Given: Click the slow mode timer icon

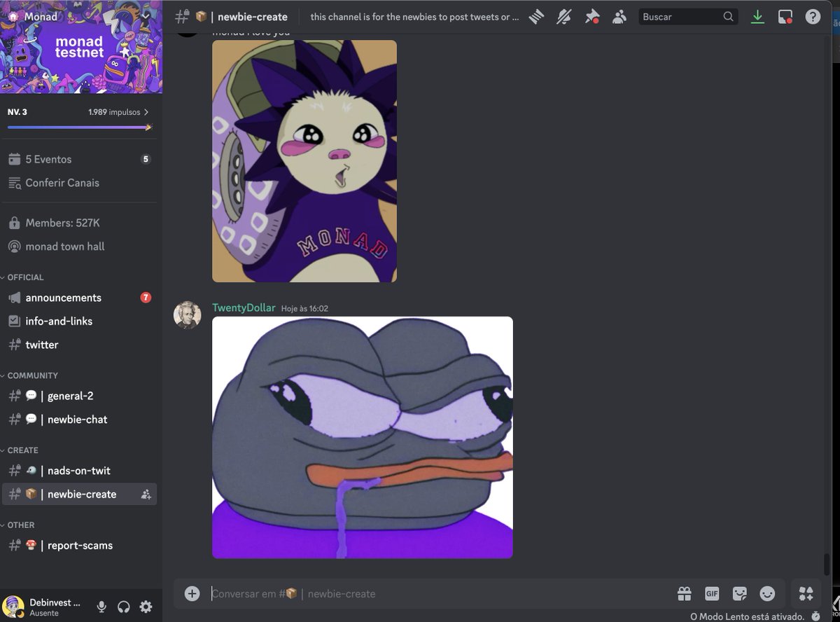Looking at the screenshot, I should pos(815,616).
